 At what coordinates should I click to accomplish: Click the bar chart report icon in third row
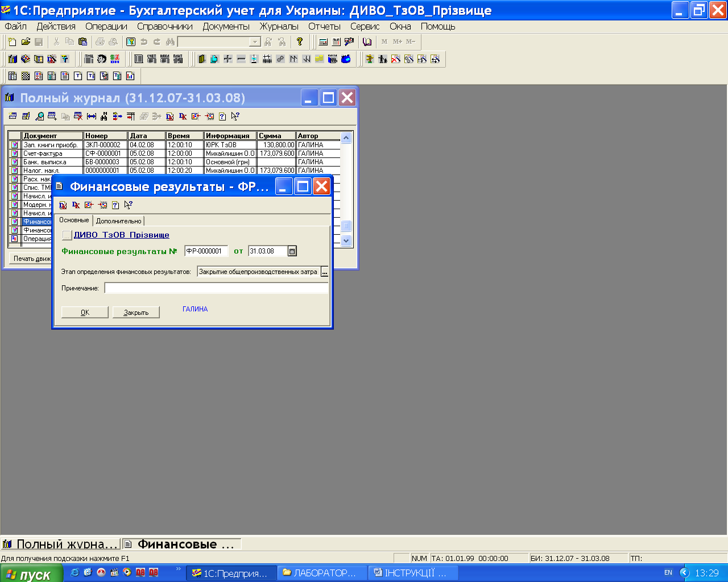tap(130, 76)
